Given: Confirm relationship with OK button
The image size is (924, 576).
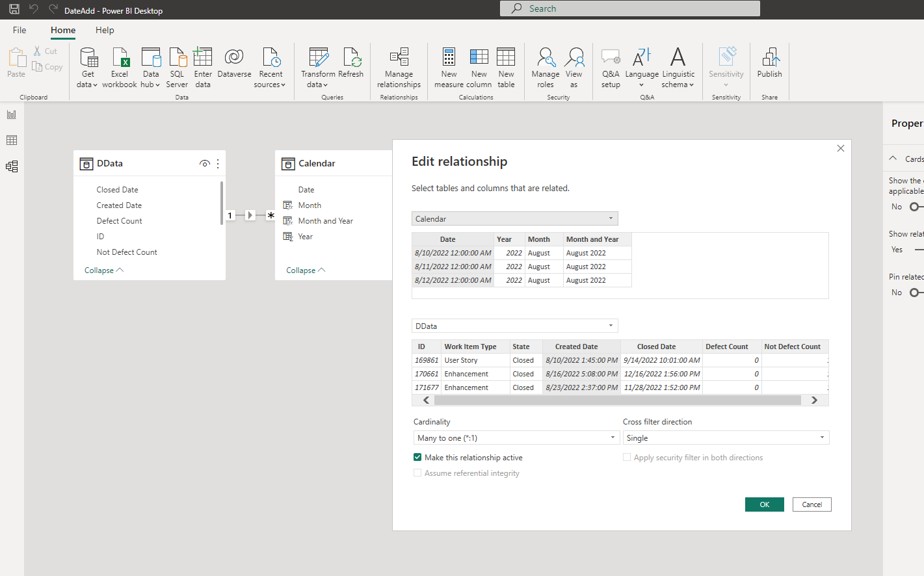Looking at the screenshot, I should click(x=765, y=504).
